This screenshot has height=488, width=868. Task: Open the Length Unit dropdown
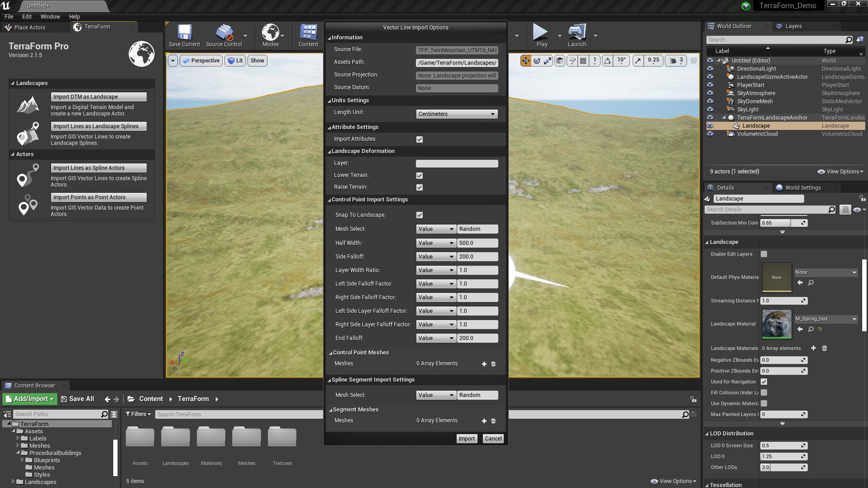pyautogui.click(x=457, y=114)
